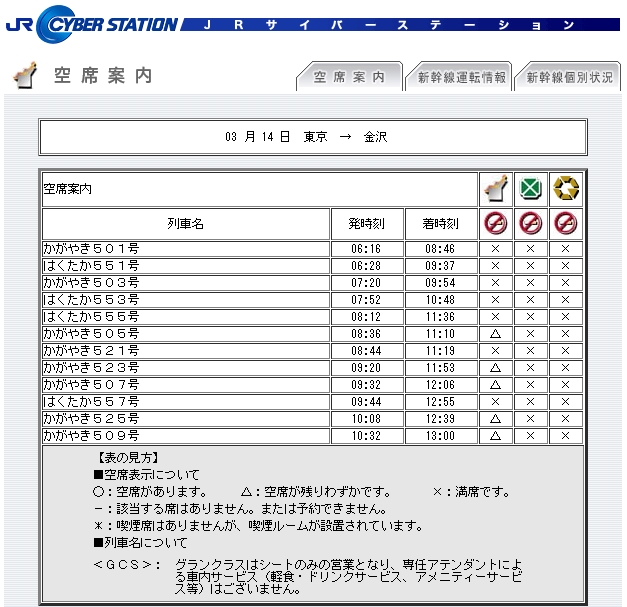Click departure time 10:08
Viewport: 627px width, 607px height.
pyautogui.click(x=366, y=419)
